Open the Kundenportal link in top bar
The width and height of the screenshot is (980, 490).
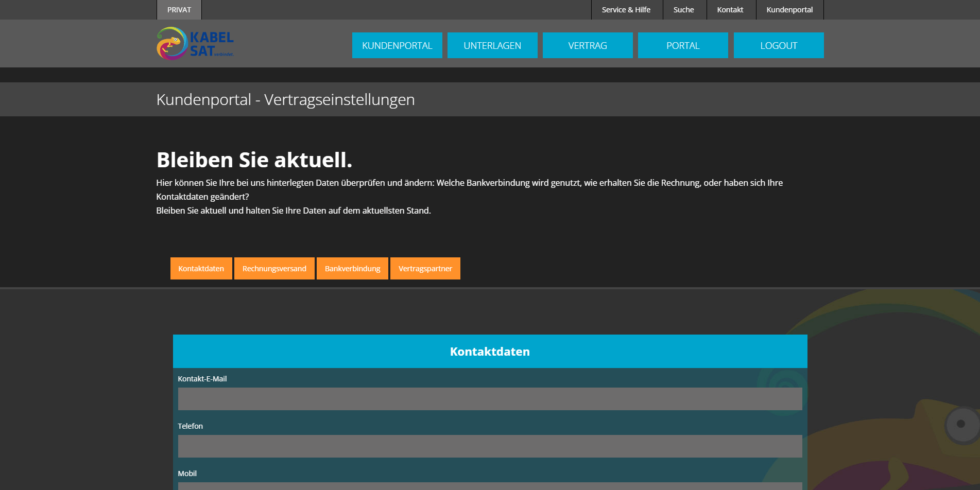pyautogui.click(x=789, y=10)
